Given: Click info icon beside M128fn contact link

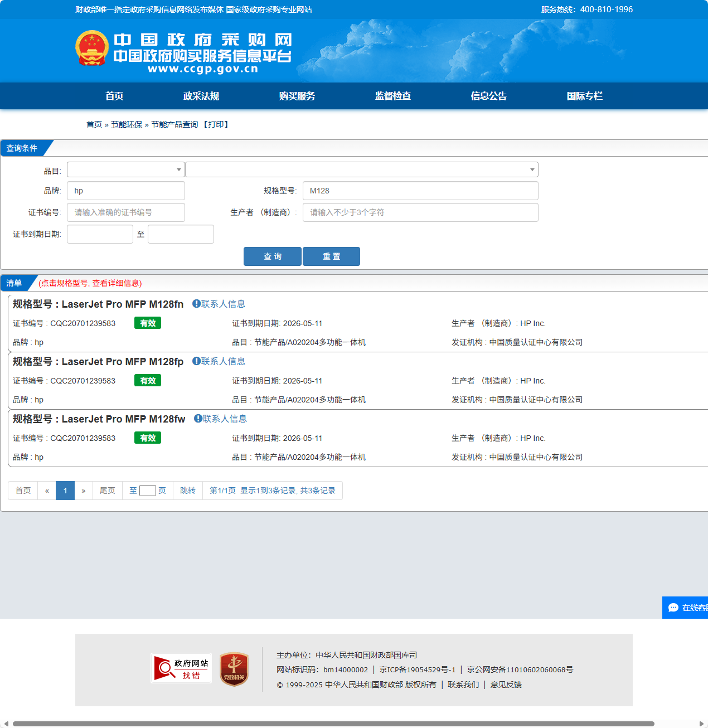Looking at the screenshot, I should (x=196, y=303).
